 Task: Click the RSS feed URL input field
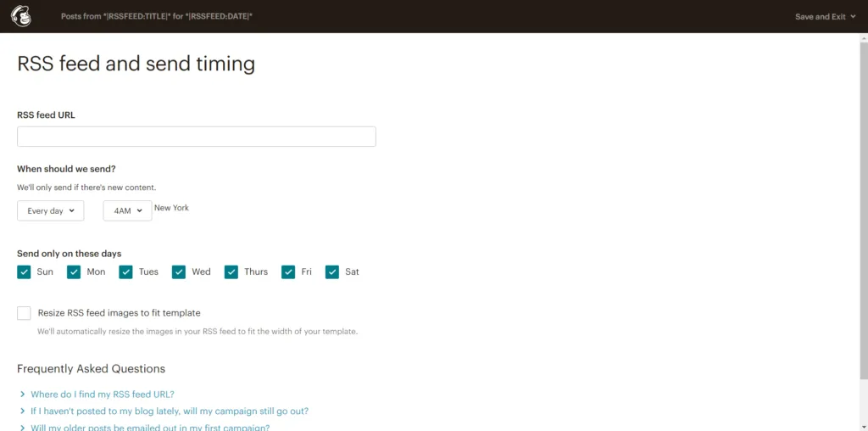(x=196, y=137)
